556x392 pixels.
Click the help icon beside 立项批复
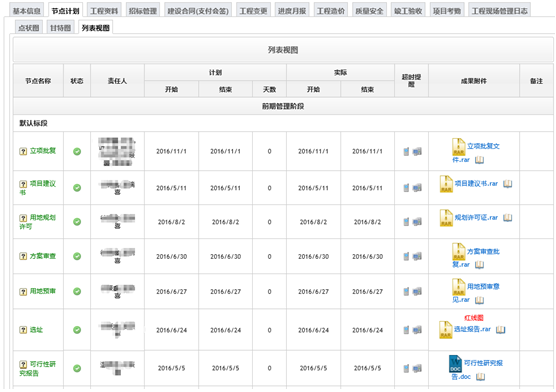click(x=23, y=151)
